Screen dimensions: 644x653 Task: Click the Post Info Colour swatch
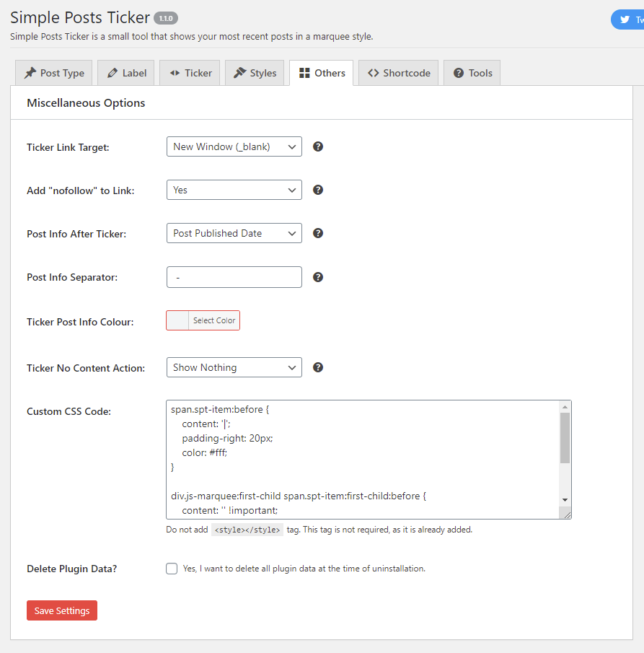tap(177, 320)
